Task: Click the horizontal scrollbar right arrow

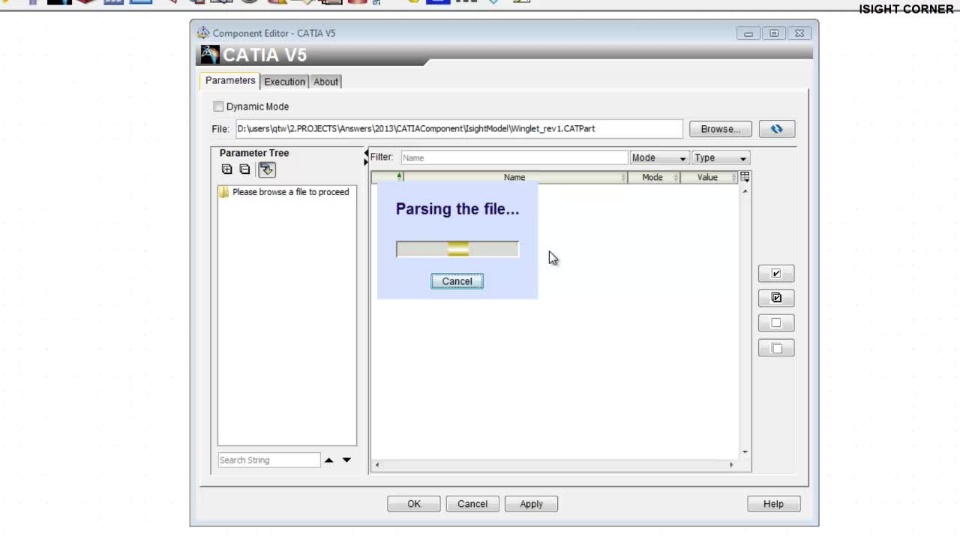Action: (731, 465)
